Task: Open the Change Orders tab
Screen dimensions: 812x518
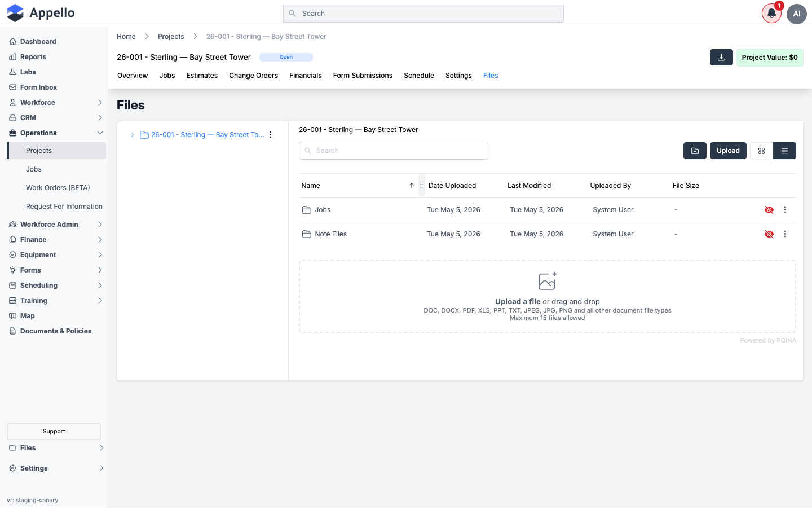Action: tap(253, 76)
